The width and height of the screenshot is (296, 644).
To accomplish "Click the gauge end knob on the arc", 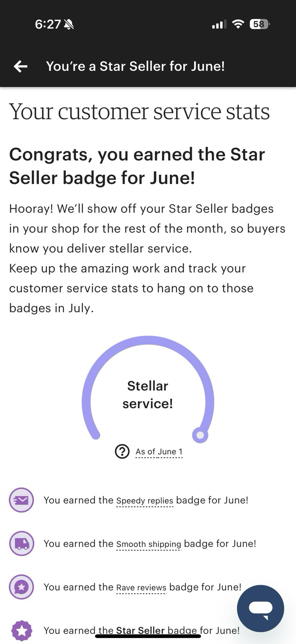I will (200, 435).
